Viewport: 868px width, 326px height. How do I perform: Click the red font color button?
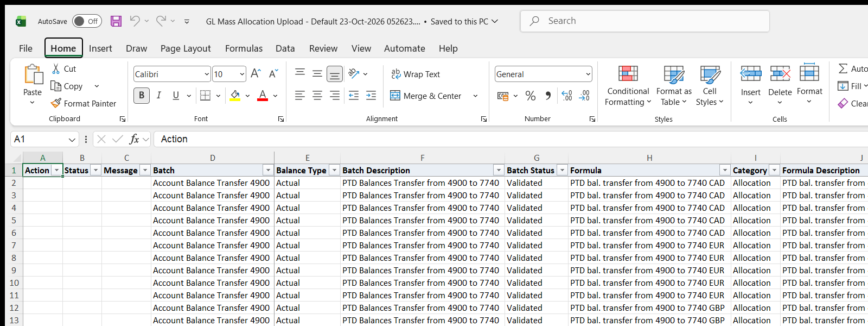(263, 96)
